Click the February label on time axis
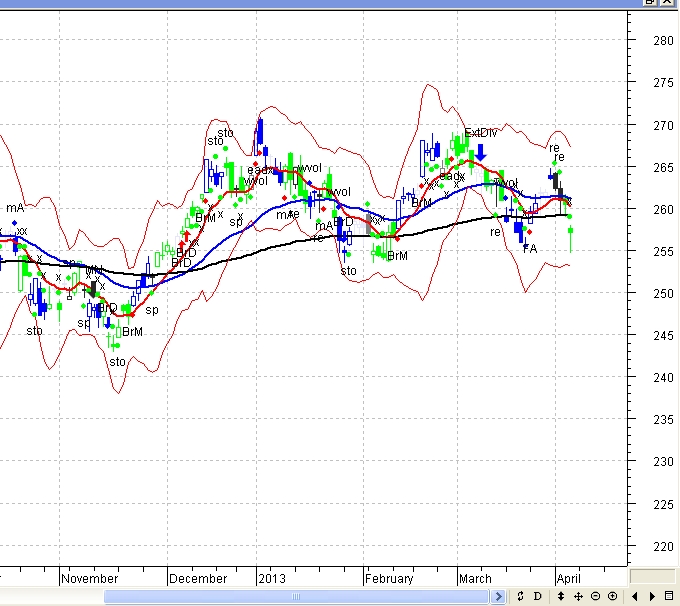The image size is (680, 606). click(x=389, y=578)
